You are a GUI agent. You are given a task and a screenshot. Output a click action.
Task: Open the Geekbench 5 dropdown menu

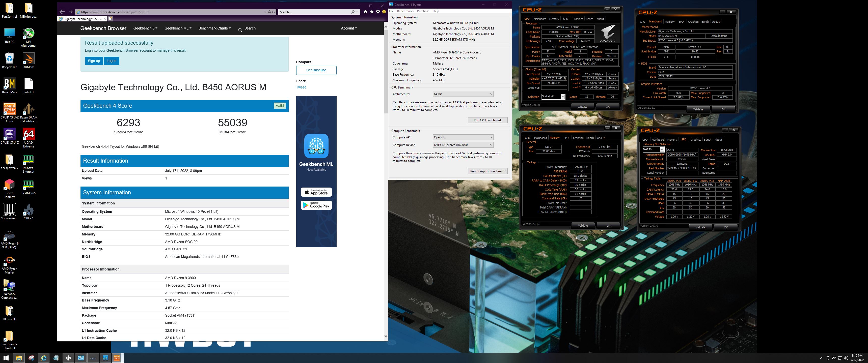point(145,28)
